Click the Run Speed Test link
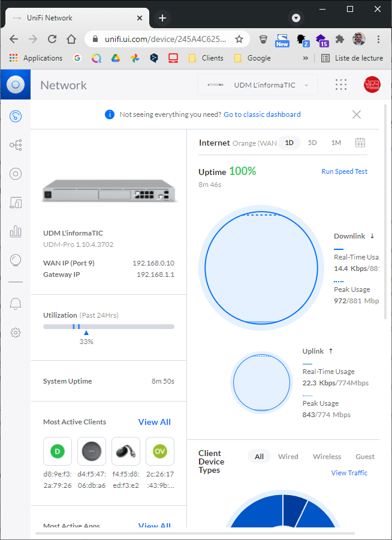 (x=344, y=171)
